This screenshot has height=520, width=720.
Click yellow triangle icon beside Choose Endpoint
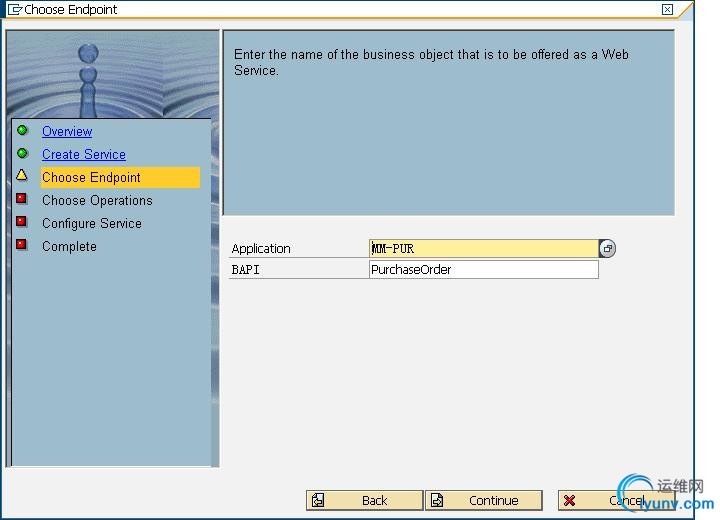[x=22, y=175]
